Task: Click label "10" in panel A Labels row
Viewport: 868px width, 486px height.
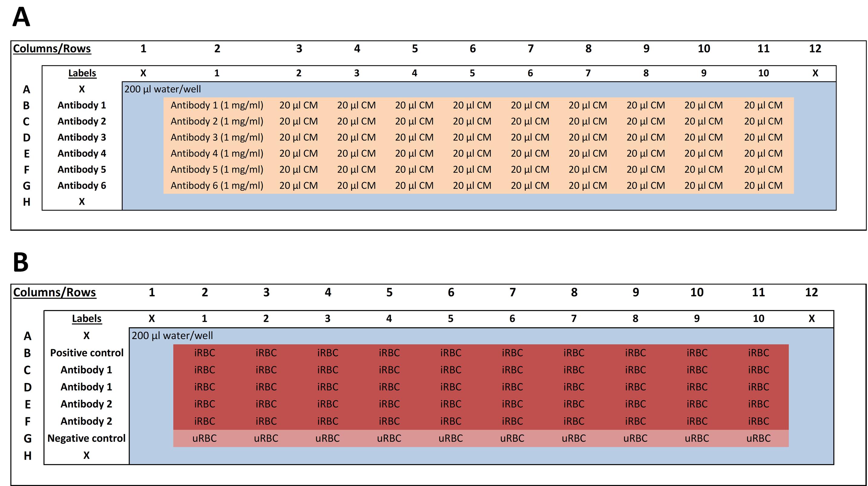Action: click(x=763, y=73)
